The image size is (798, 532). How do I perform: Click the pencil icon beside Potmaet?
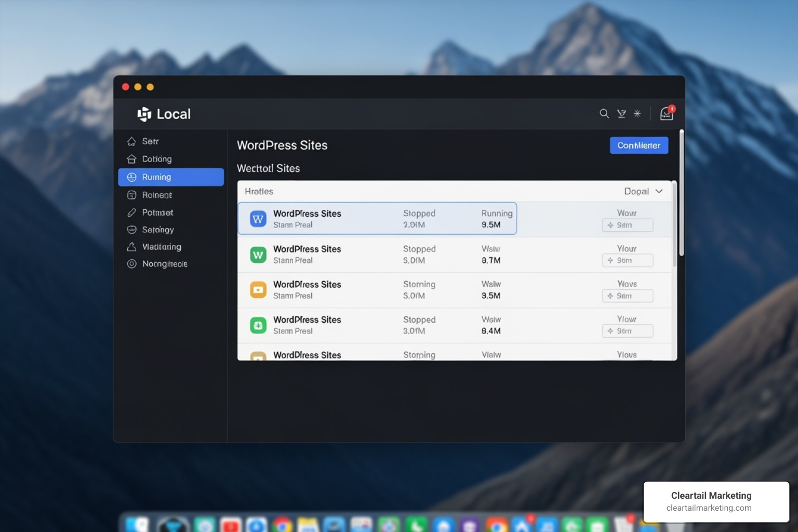(x=131, y=212)
